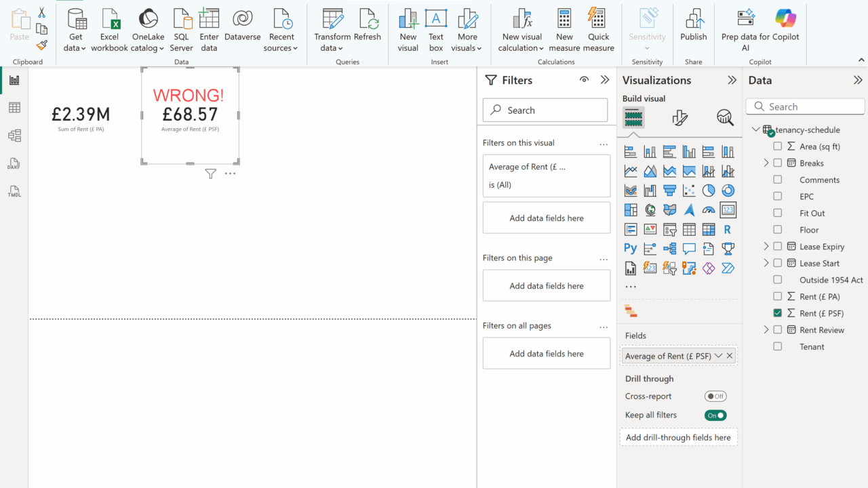Open the Format visual tab

click(679, 118)
